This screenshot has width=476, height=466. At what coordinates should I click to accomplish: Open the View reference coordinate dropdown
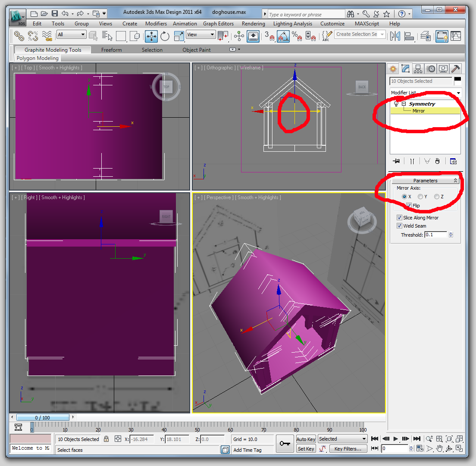tap(200, 34)
